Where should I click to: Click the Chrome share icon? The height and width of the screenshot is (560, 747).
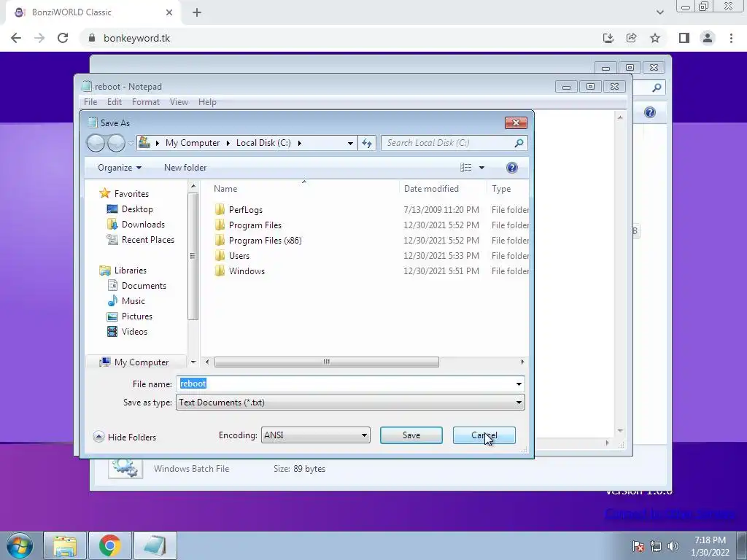[632, 38]
